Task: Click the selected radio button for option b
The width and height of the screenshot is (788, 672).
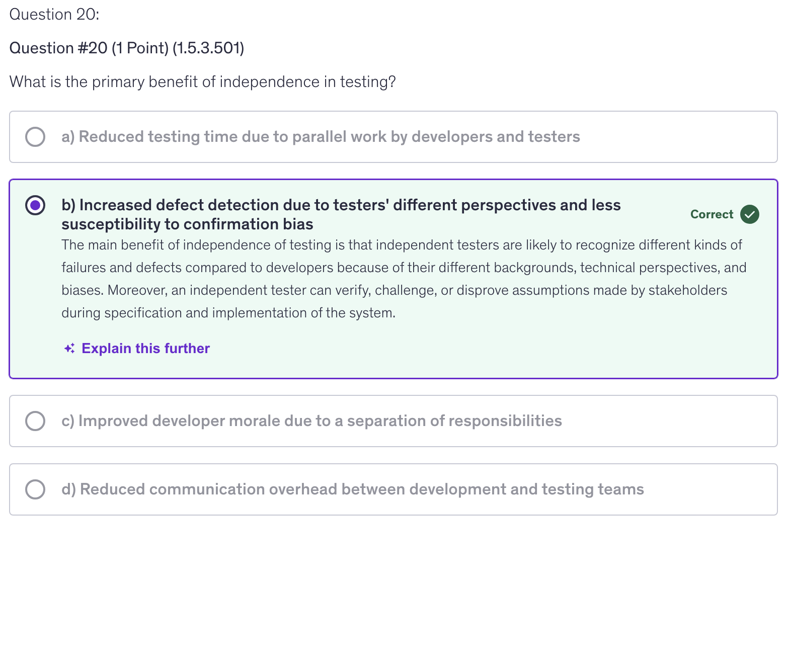Action: [35, 205]
